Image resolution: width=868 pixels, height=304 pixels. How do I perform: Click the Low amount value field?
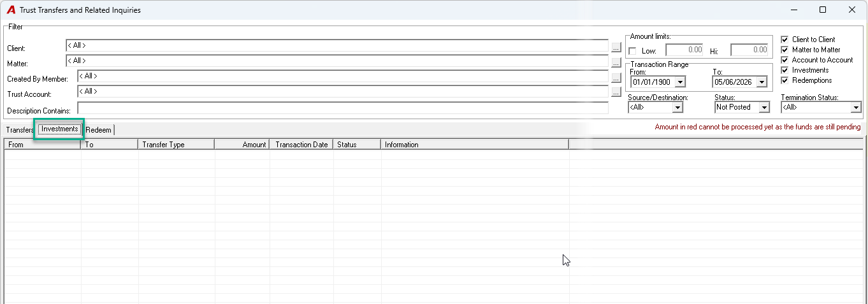(684, 50)
